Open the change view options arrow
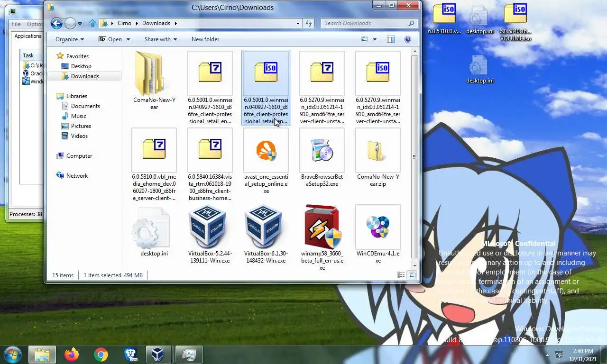Viewport: 607px width, 364px height. 375,39
